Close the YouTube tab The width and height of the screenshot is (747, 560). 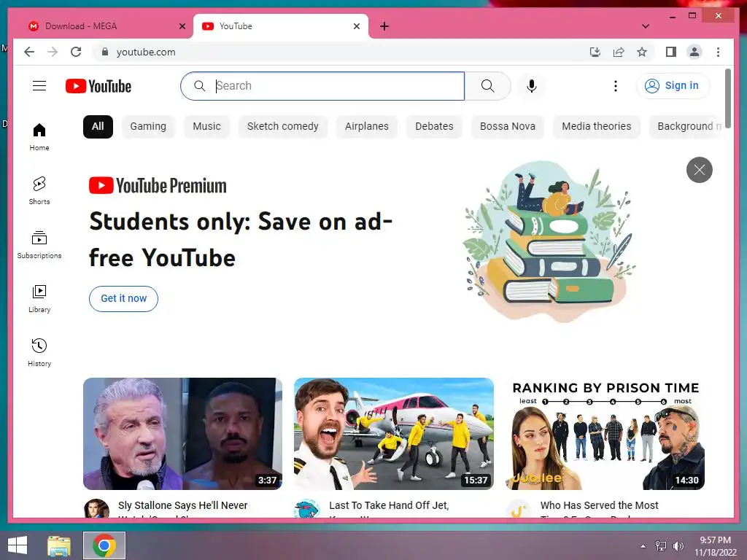tap(356, 26)
